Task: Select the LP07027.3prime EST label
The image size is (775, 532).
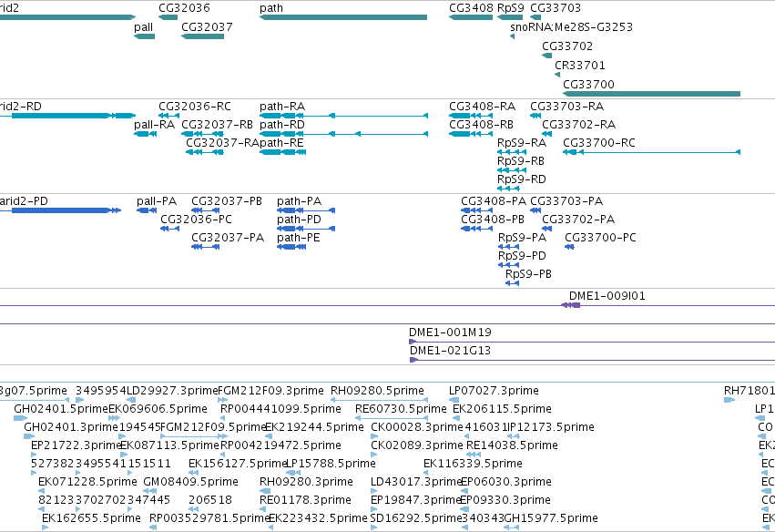Action: pos(494,391)
